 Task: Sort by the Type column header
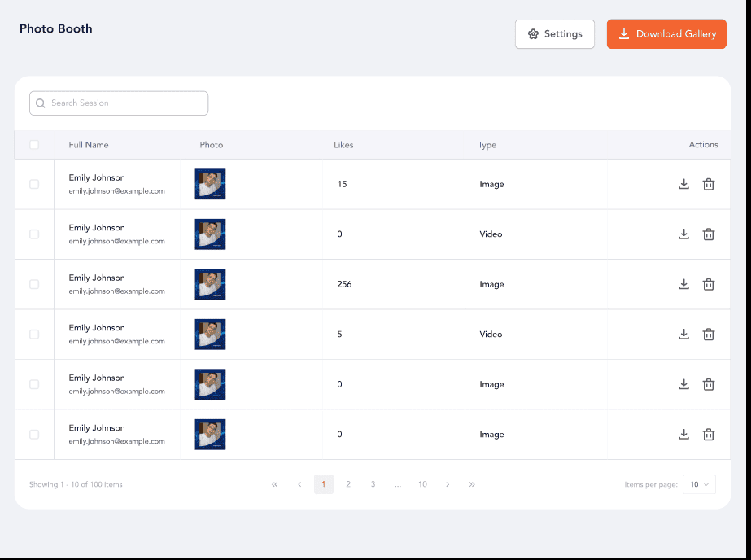[487, 145]
